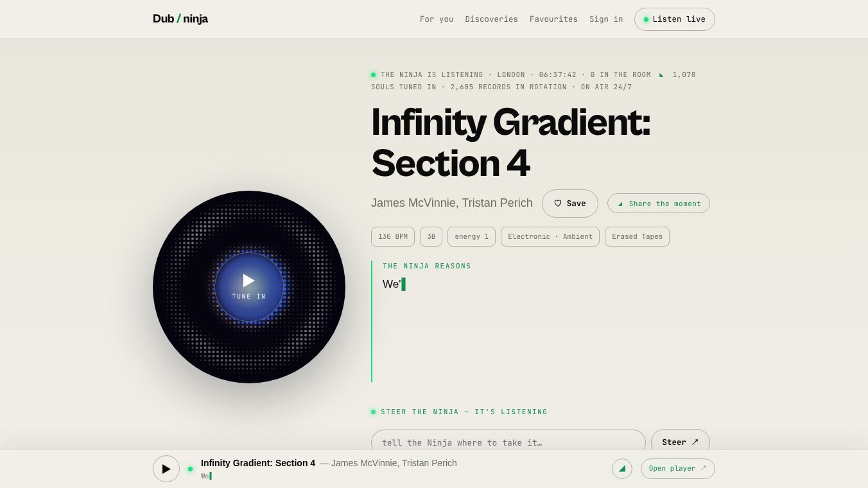Play the vinyl with the Tune In button
The height and width of the screenshot is (488, 868).
pos(249,287)
